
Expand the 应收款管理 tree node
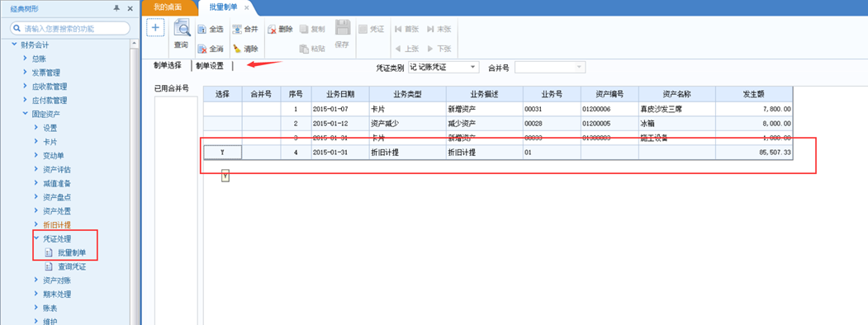point(25,86)
